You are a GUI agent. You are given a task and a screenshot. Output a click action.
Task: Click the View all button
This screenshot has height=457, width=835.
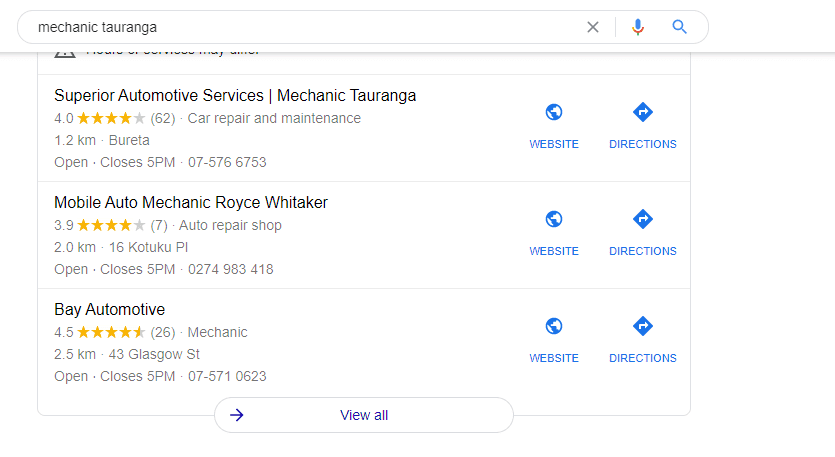click(x=364, y=415)
